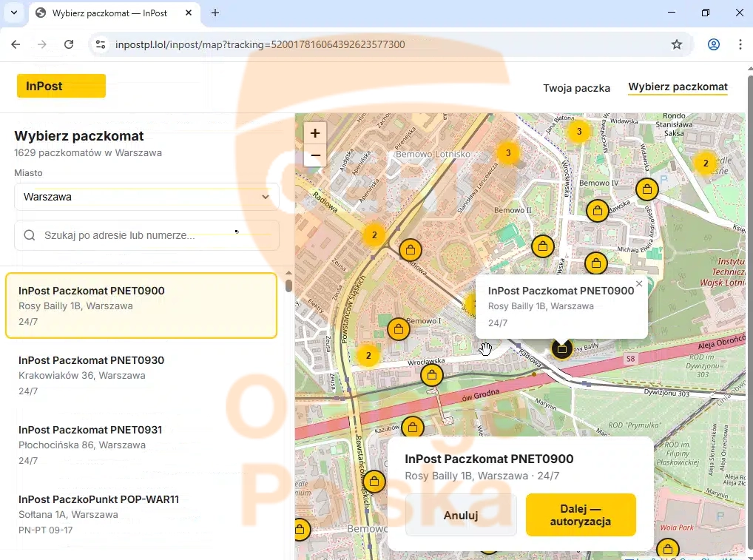Select paczkomat marker near Wola Park
The height and width of the screenshot is (560, 753).
coord(667,549)
